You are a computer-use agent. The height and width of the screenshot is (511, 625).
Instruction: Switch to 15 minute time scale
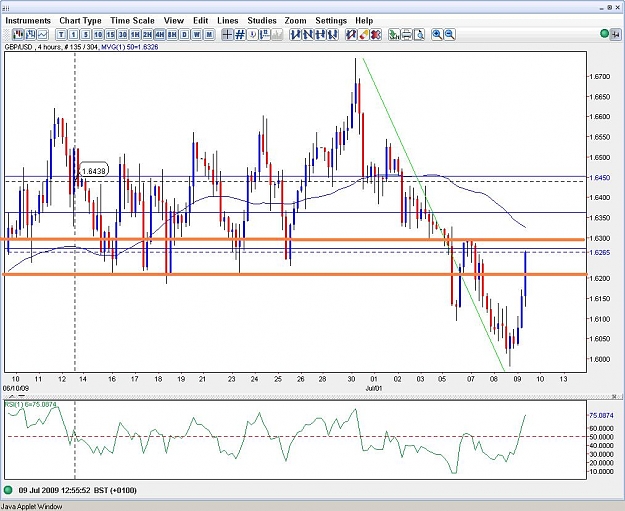pyautogui.click(x=110, y=35)
